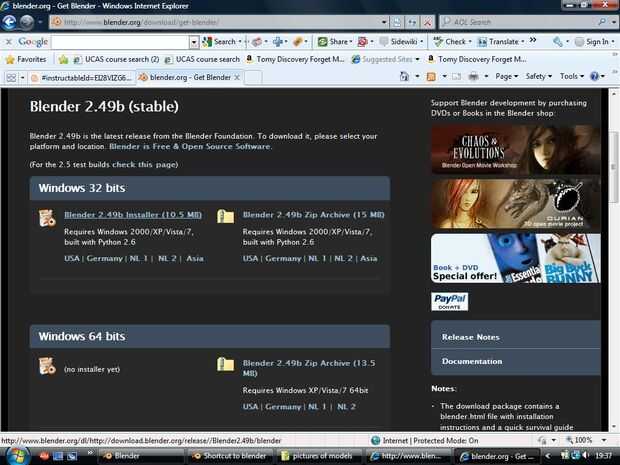The image size is (620, 465).
Task: Choose NL 1 mirror for 32-bit zip archive
Action: pyautogui.click(x=317, y=259)
